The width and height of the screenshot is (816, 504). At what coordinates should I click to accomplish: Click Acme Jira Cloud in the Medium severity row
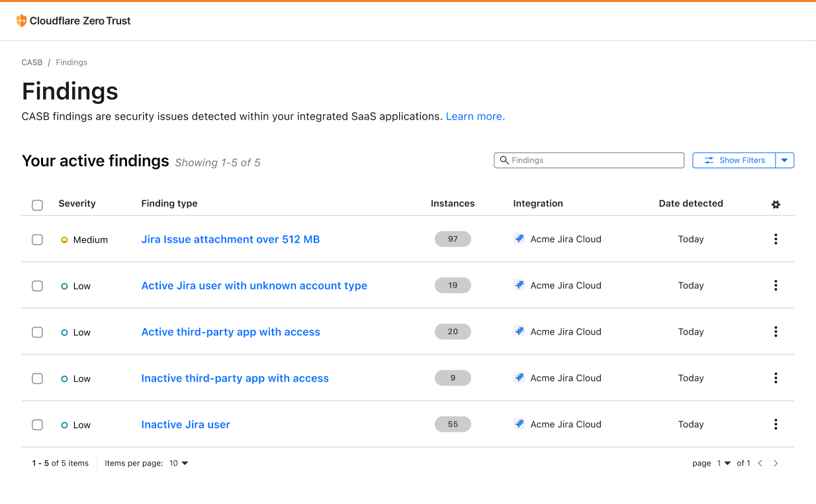tap(566, 239)
